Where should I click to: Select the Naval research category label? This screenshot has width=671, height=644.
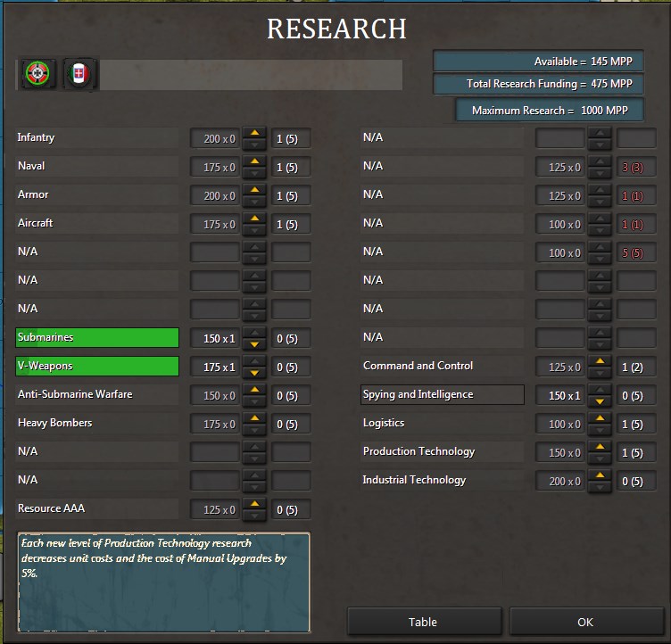click(x=96, y=167)
